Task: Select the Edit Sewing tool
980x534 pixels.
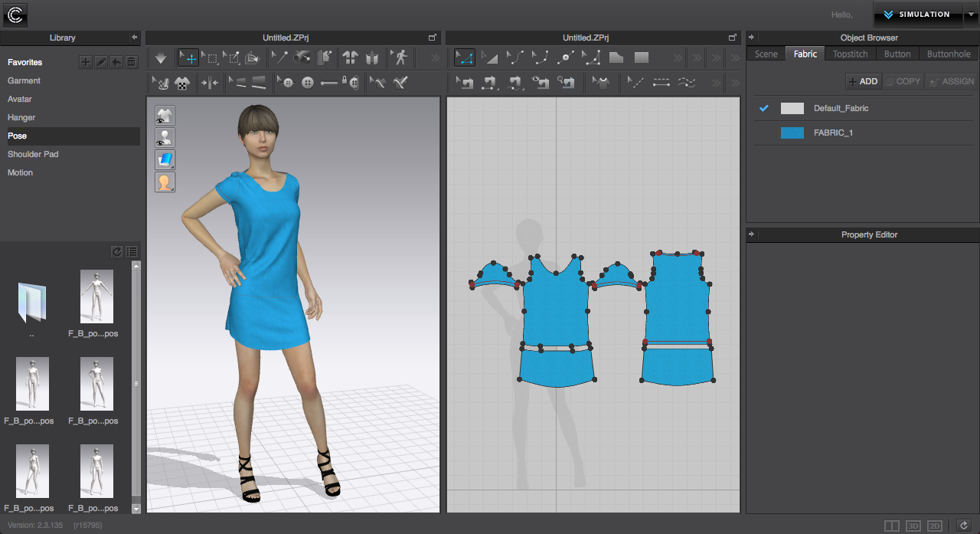Action: click(x=464, y=82)
